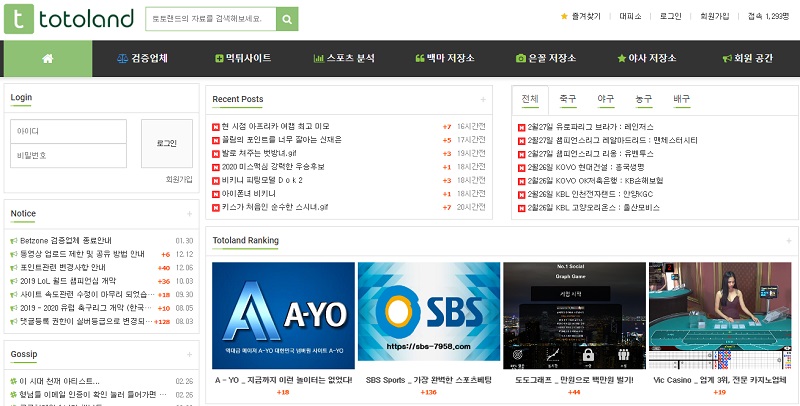
Task: Open Vic Casino dealer thumbnail
Action: click(720, 316)
